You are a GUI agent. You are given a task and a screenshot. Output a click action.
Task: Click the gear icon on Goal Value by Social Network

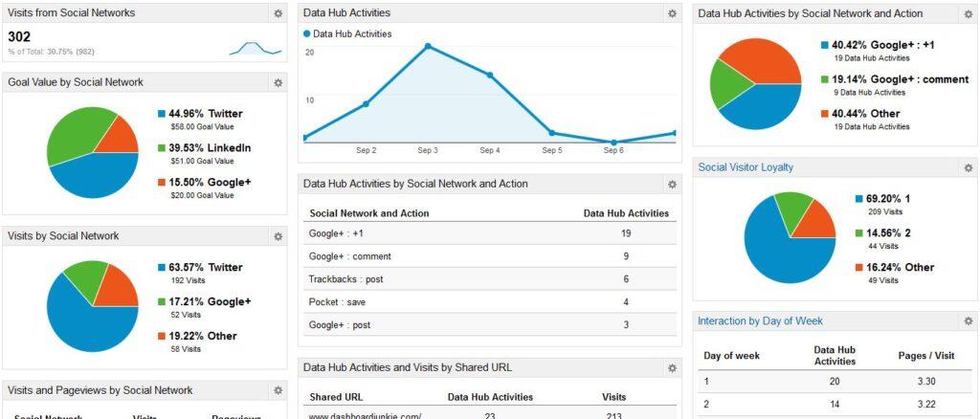pos(278,83)
